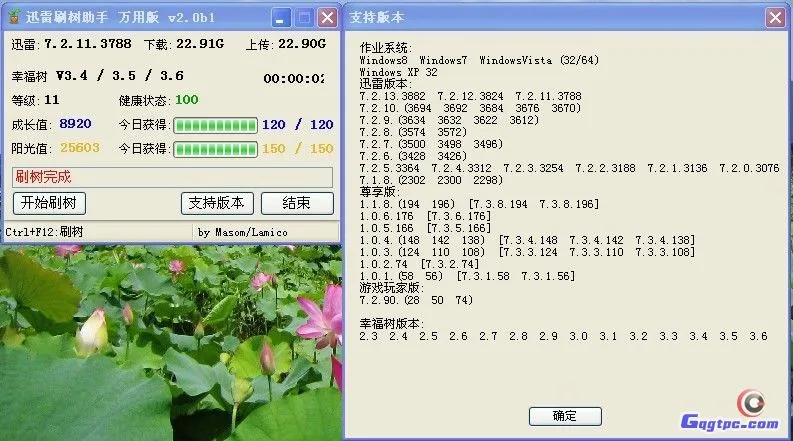Image resolution: width=793 pixels, height=441 pixels.
Task: Click the Ctrl+F12:刷树 hotkey text
Action: click(x=44, y=232)
